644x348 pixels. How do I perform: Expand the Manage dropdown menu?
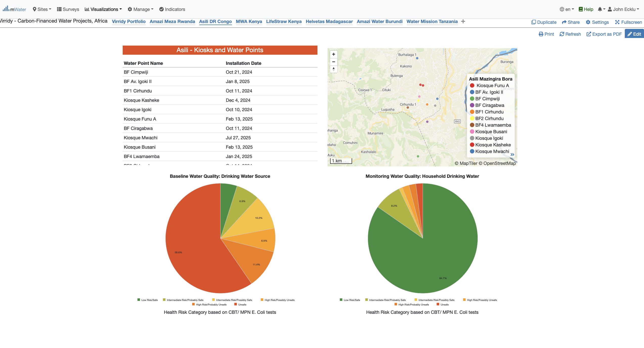tap(140, 9)
